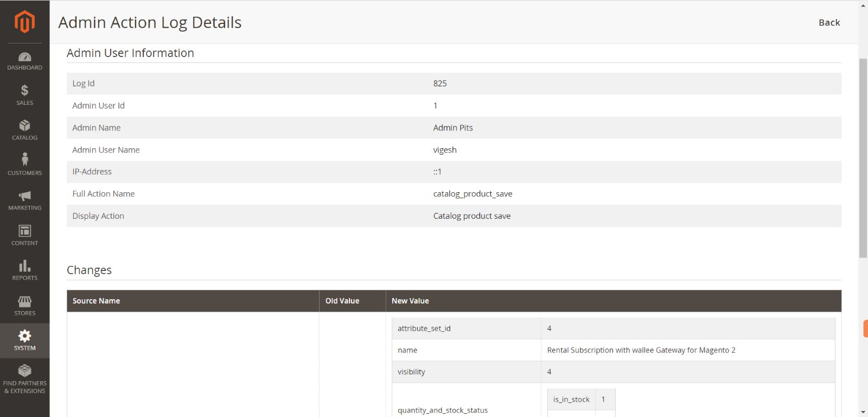Viewport: 868px width, 417px height.
Task: Open the Catalog box icon
Action: click(24, 126)
